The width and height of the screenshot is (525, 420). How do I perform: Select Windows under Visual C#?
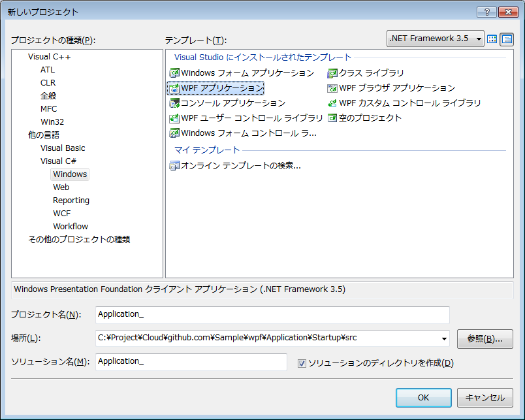[70, 174]
